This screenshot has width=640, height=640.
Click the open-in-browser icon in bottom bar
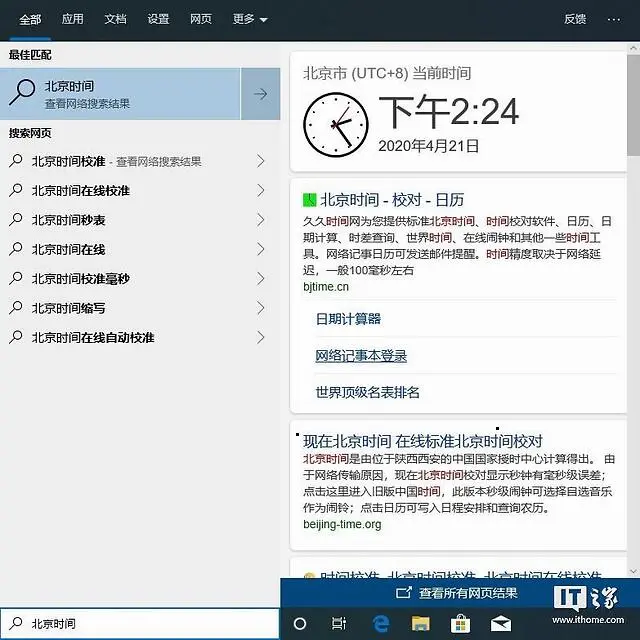click(403, 593)
